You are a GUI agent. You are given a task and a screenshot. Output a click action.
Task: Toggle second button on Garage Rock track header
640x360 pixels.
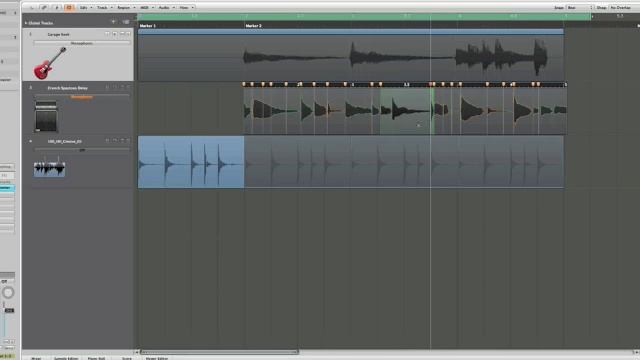tap(115, 34)
